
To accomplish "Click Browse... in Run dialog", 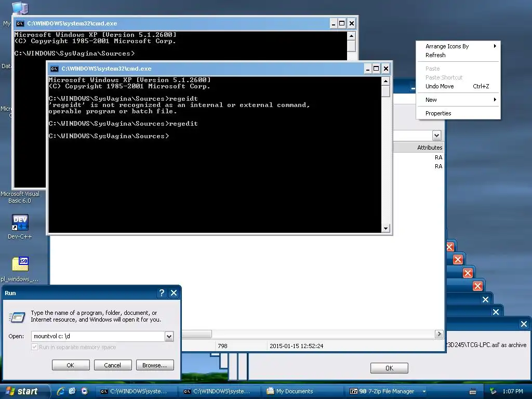I will [x=155, y=365].
